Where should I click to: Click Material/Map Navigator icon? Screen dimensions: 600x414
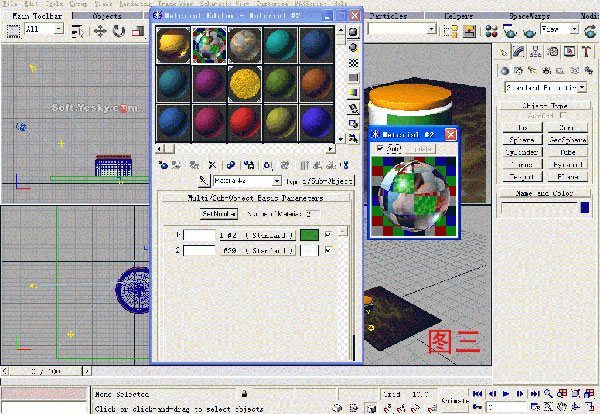click(346, 165)
